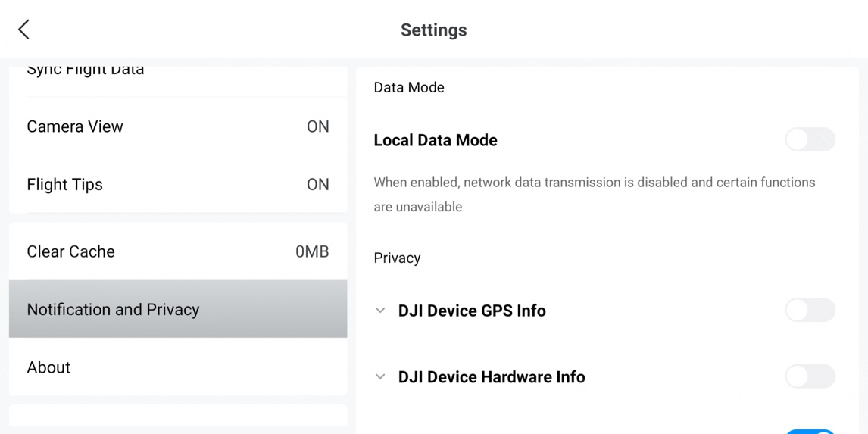868x434 pixels.
Task: Toggle DJI Device GPS Info switch
Action: point(810,311)
